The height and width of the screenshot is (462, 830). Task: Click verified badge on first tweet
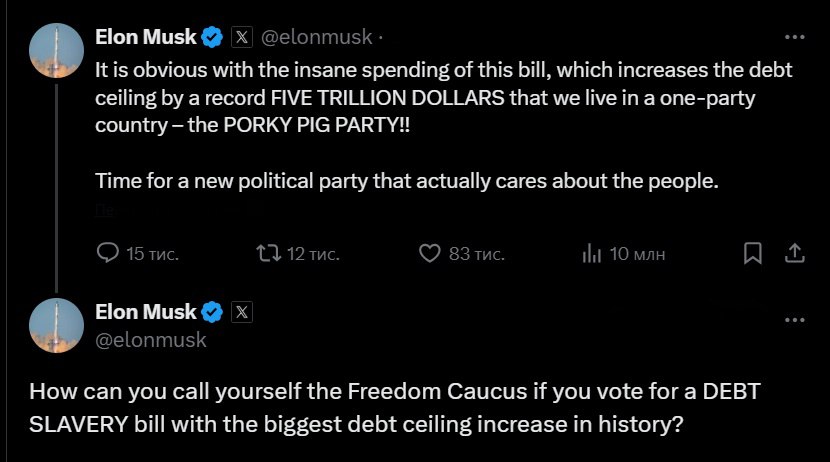tap(213, 38)
